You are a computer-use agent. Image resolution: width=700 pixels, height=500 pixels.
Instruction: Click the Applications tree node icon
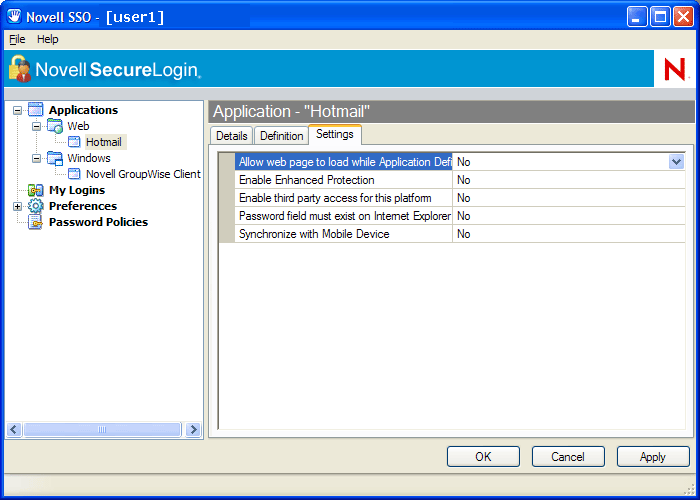pos(35,109)
